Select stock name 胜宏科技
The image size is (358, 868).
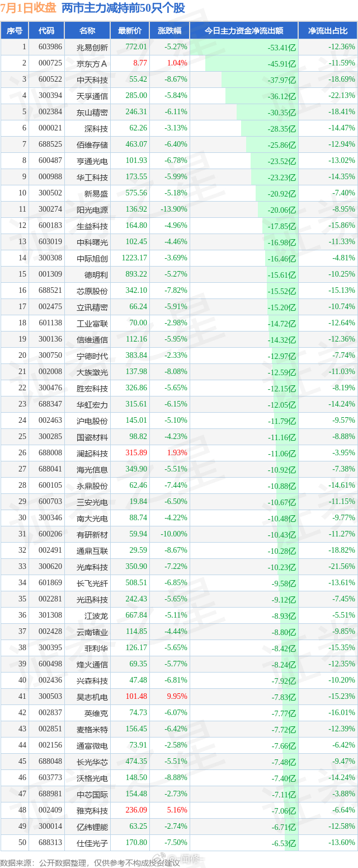pos(92,388)
